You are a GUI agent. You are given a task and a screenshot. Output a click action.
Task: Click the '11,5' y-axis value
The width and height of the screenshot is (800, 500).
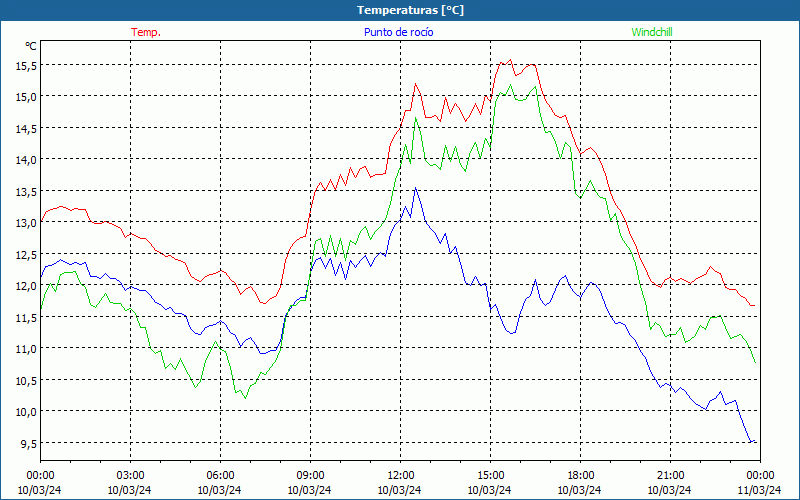[x=26, y=318]
